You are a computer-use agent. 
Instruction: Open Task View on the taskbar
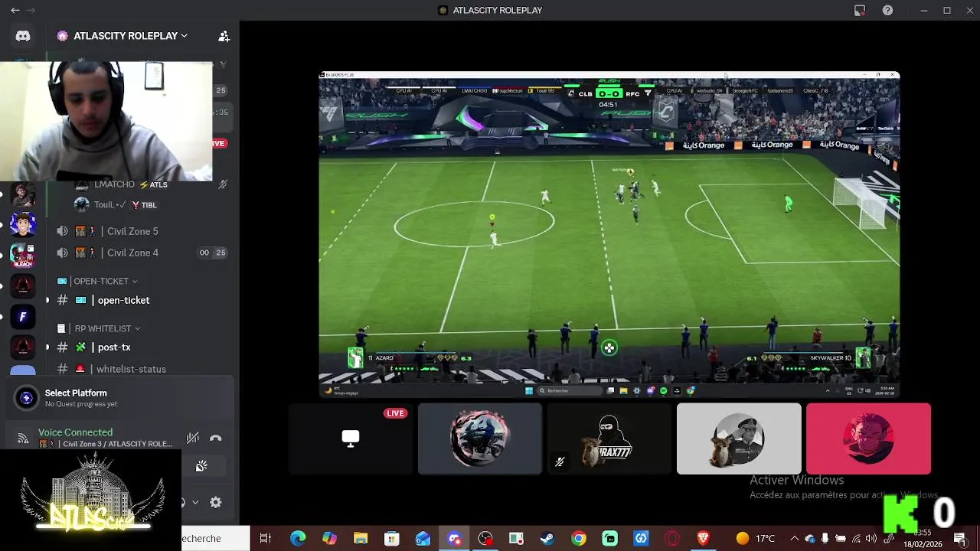click(x=266, y=539)
